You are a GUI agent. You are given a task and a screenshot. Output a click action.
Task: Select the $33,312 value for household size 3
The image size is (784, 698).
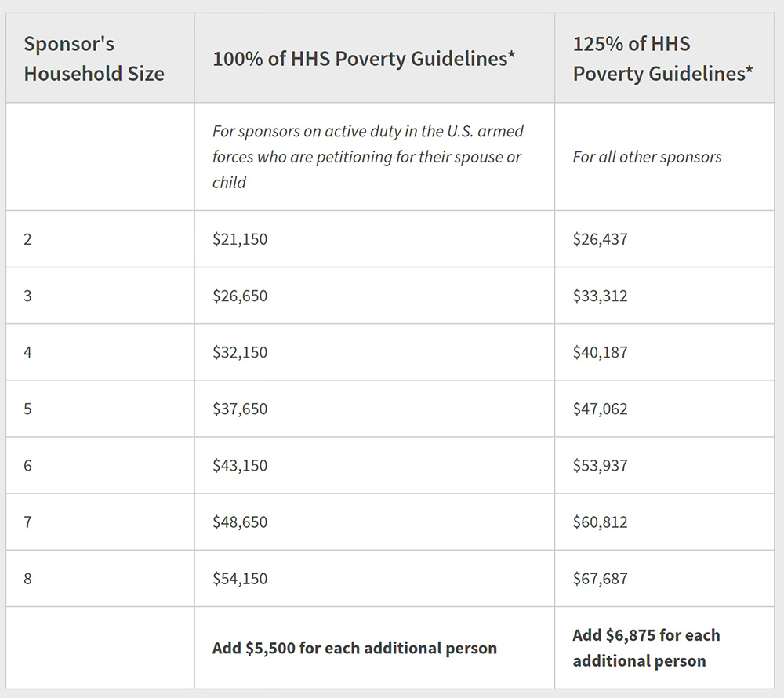click(600, 296)
